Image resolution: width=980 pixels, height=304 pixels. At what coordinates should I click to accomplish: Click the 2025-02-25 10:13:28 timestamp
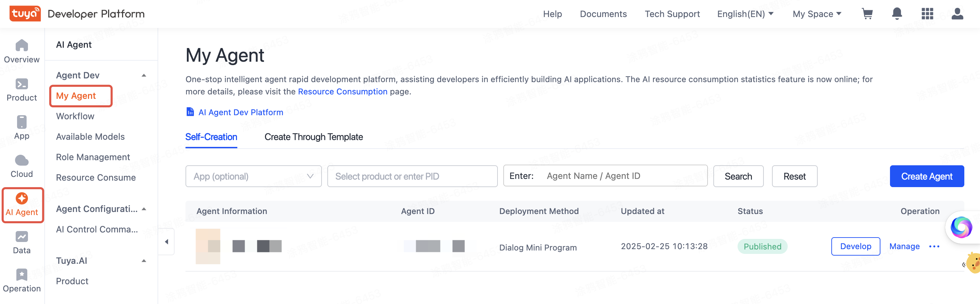pos(664,246)
